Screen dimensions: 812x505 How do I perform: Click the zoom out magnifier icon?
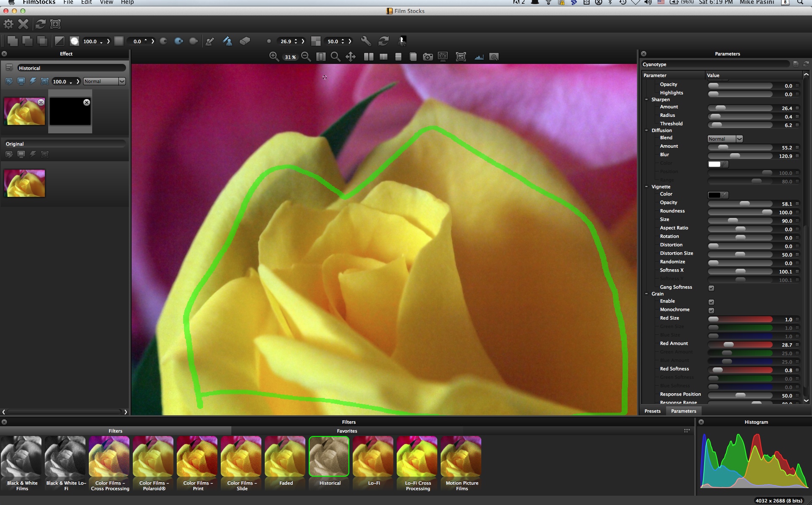pos(306,57)
